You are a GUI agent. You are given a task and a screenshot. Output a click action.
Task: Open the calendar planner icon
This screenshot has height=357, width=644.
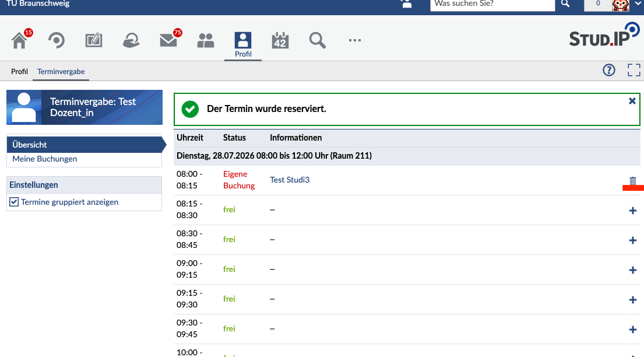[280, 40]
